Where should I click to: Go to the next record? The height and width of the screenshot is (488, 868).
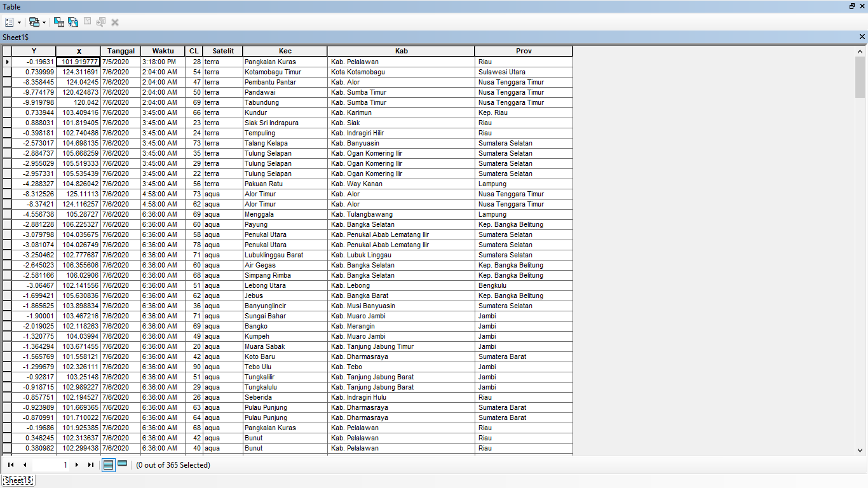(77, 465)
